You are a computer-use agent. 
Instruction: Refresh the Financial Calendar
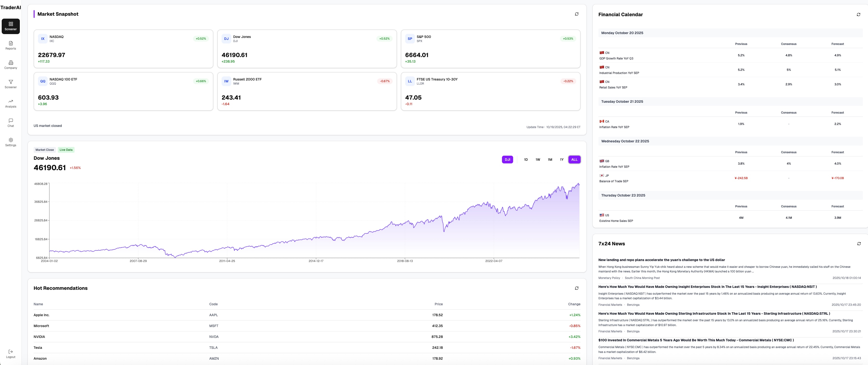(x=858, y=15)
